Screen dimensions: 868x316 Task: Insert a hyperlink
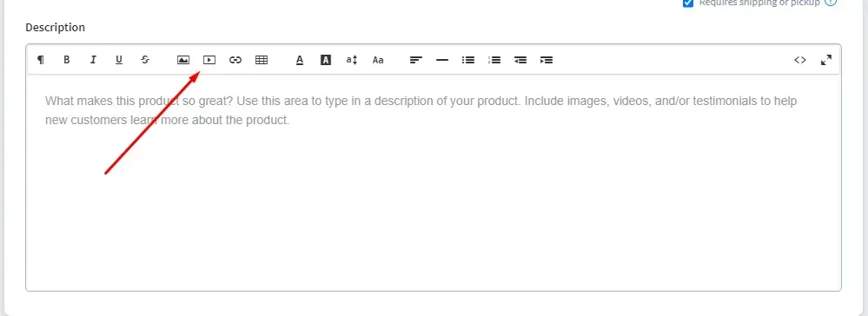(x=235, y=60)
